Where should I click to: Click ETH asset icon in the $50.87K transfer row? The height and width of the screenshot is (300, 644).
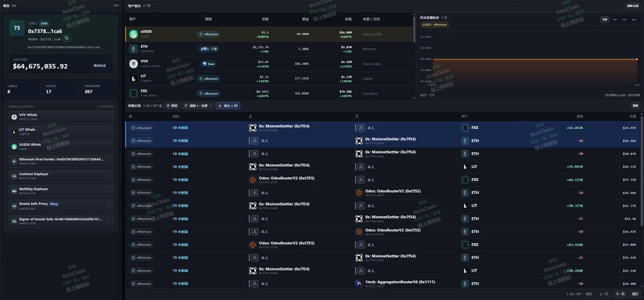click(465, 153)
